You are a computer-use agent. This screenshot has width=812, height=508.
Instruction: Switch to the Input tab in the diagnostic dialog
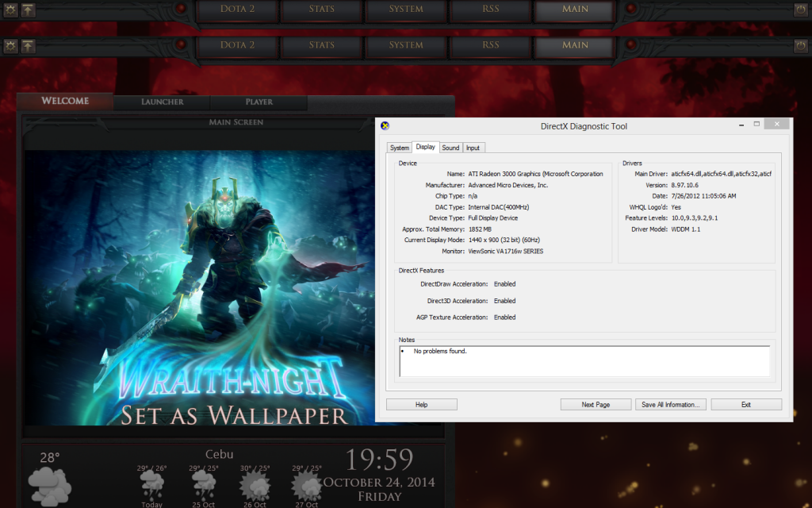(x=473, y=148)
